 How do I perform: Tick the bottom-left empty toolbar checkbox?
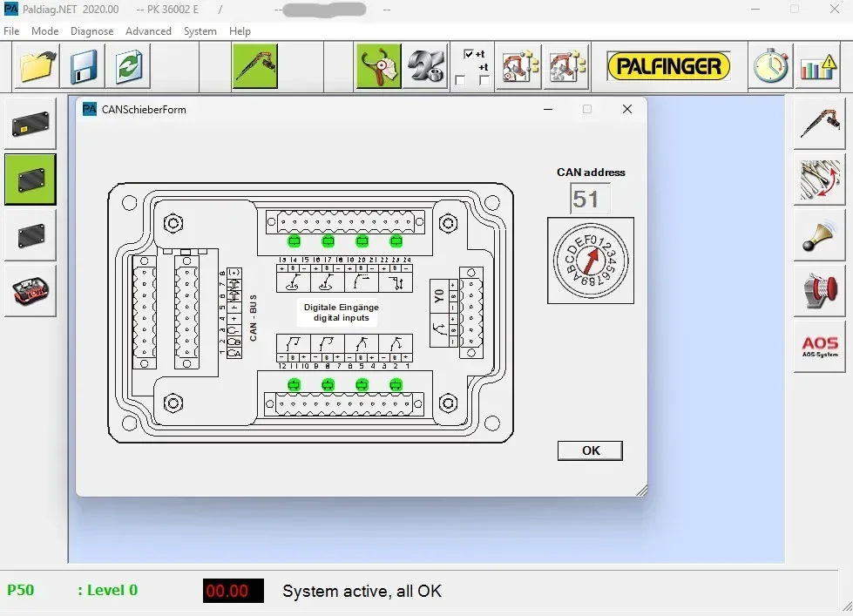(x=460, y=80)
